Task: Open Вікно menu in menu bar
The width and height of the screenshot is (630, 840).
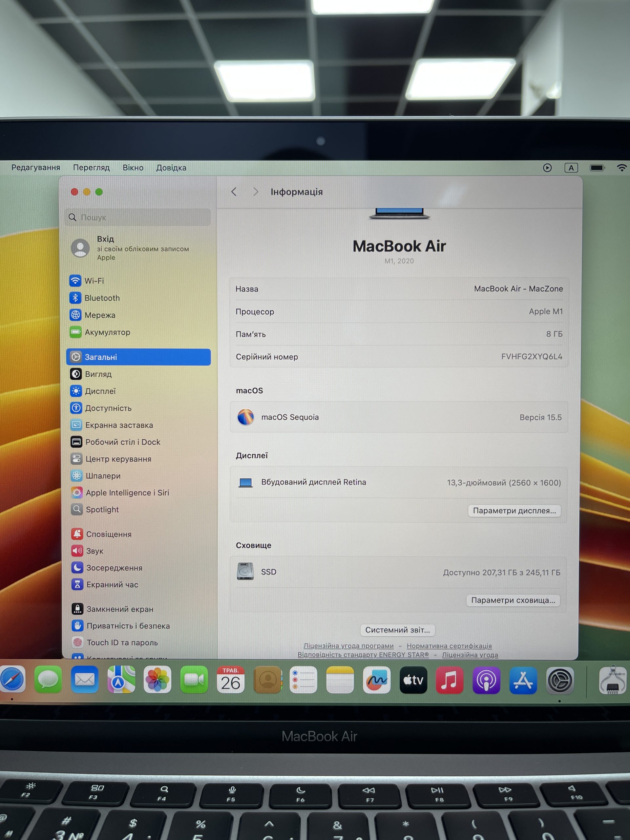Action: pyautogui.click(x=133, y=167)
